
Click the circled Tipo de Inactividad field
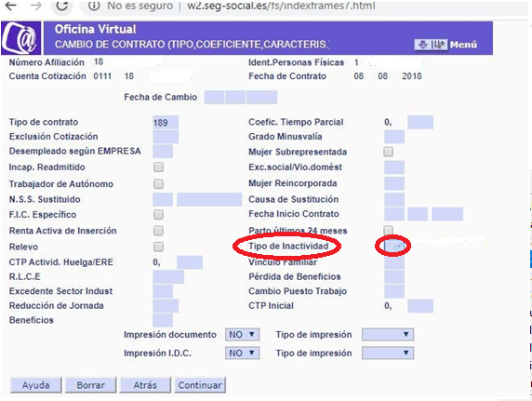click(x=394, y=246)
